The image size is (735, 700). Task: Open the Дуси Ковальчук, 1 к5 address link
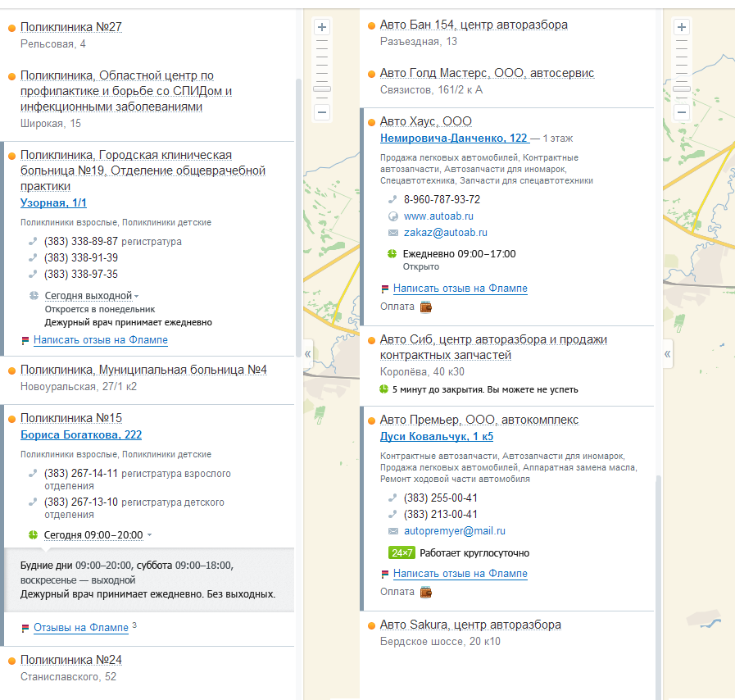(437, 437)
